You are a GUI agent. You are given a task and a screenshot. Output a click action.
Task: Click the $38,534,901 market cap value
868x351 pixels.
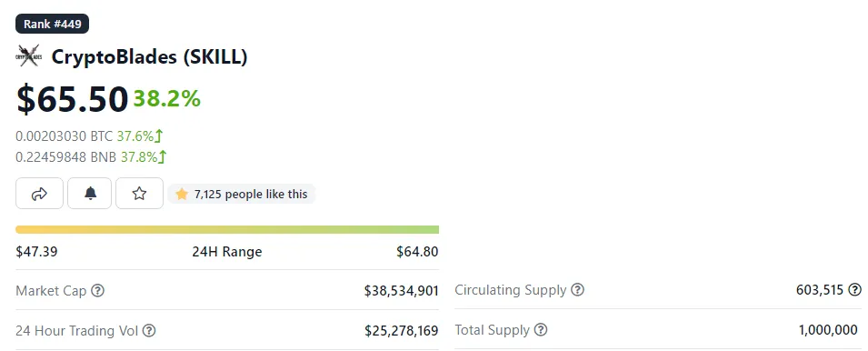[402, 290]
